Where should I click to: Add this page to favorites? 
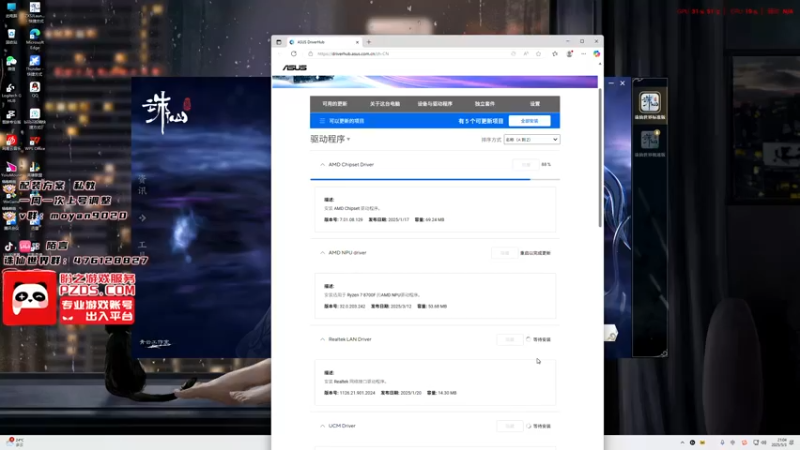point(538,54)
